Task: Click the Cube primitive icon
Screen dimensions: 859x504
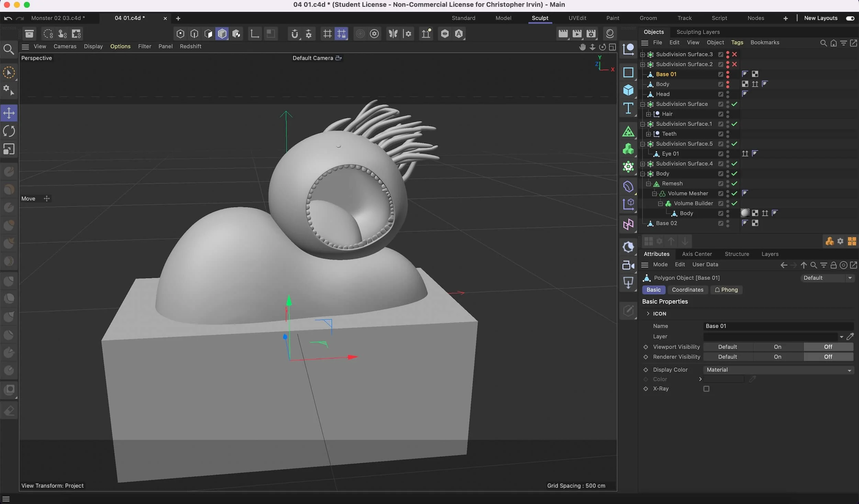Action: (628, 90)
